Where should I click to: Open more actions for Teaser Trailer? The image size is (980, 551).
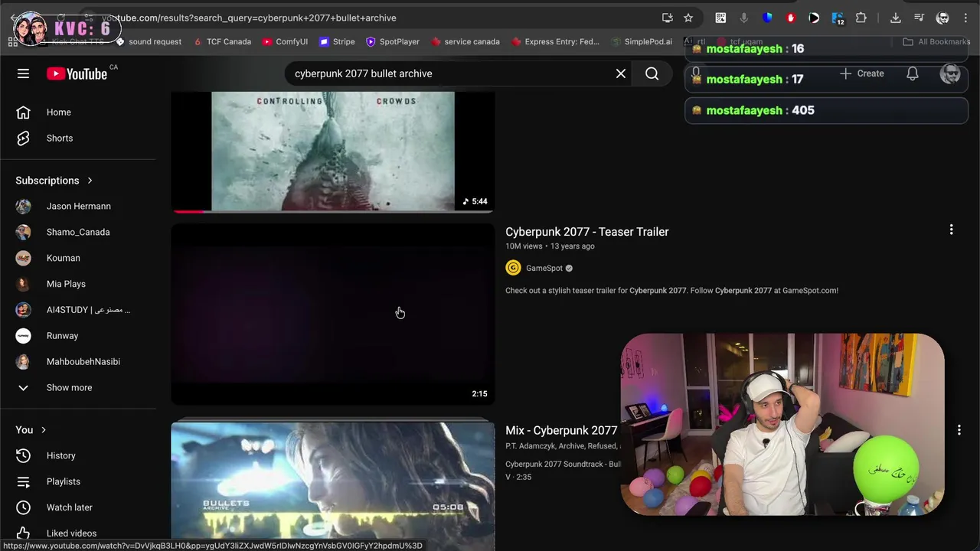point(951,230)
